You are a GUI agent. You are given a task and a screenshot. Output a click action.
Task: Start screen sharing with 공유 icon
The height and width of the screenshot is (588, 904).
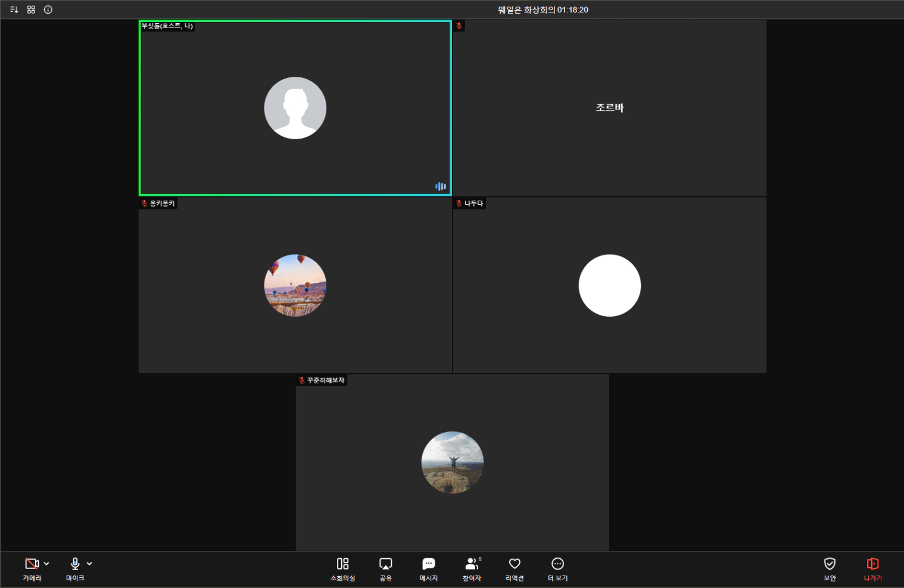385,564
